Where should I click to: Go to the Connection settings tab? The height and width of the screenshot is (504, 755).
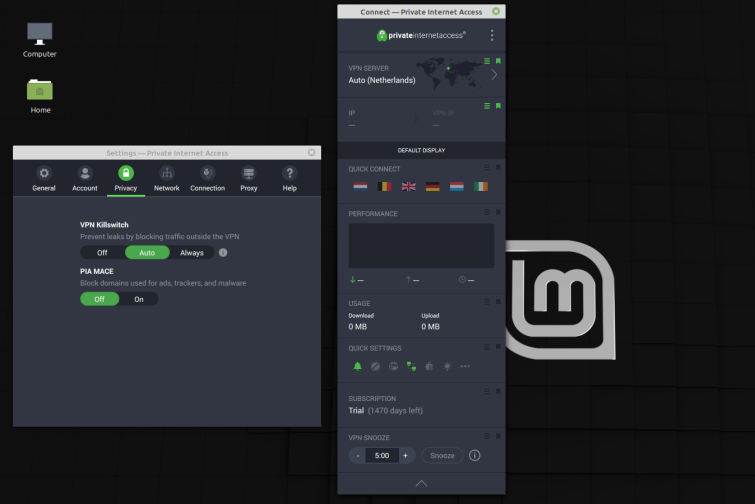pyautogui.click(x=208, y=179)
